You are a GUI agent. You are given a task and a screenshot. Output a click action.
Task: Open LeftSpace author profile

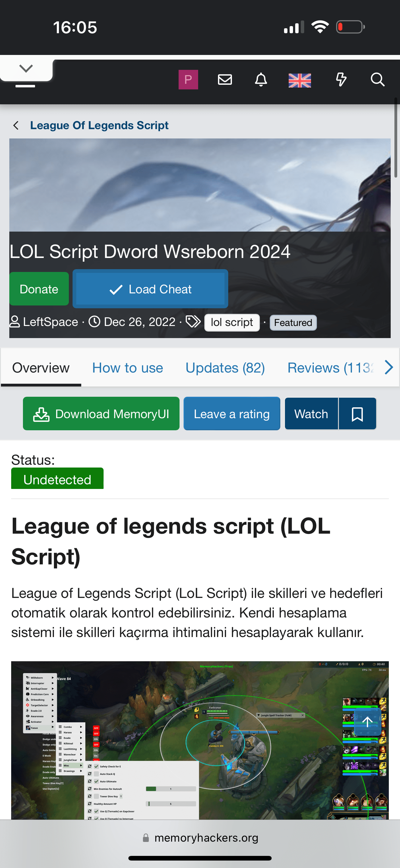(x=51, y=322)
